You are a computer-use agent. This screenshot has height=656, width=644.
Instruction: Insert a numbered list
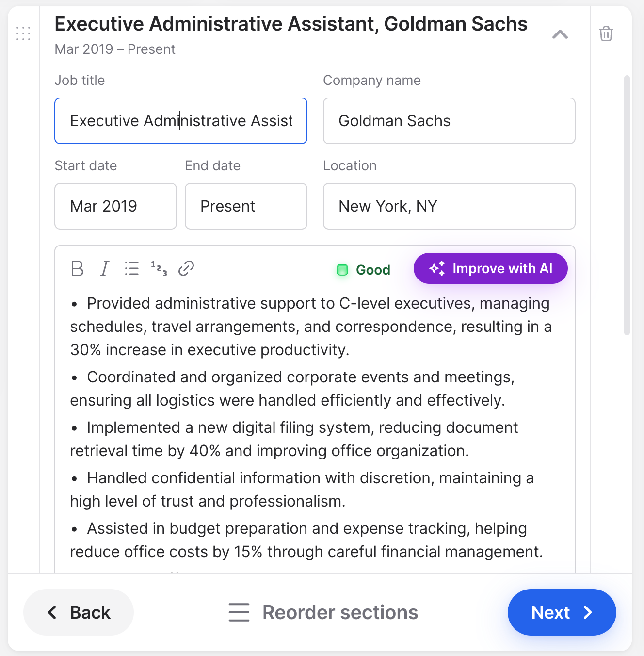pos(159,268)
